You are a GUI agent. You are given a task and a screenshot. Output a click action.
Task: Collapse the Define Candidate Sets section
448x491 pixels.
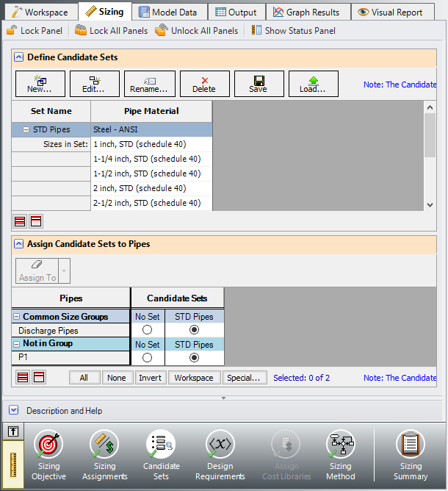pos(18,57)
